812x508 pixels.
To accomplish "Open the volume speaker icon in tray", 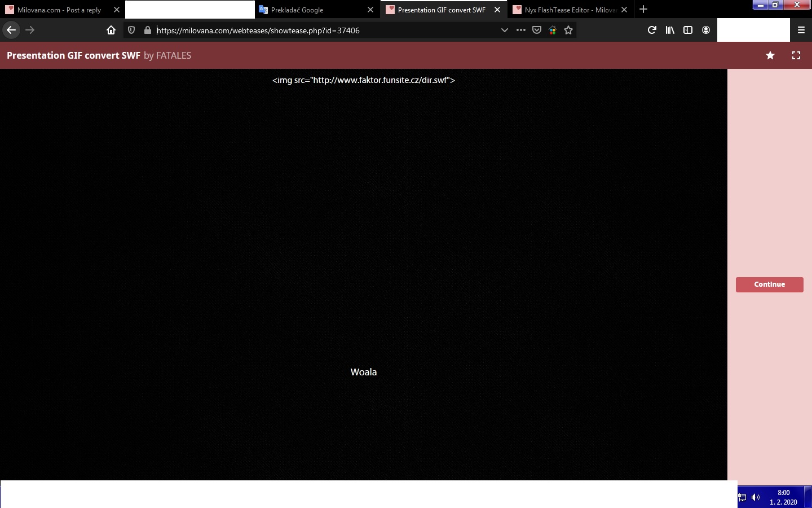I will coord(756,497).
